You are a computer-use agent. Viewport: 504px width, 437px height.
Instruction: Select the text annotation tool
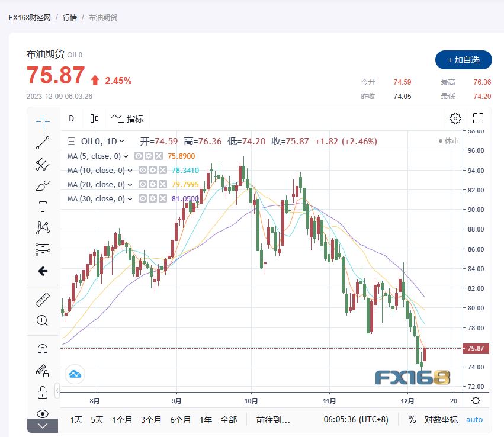pos(43,207)
